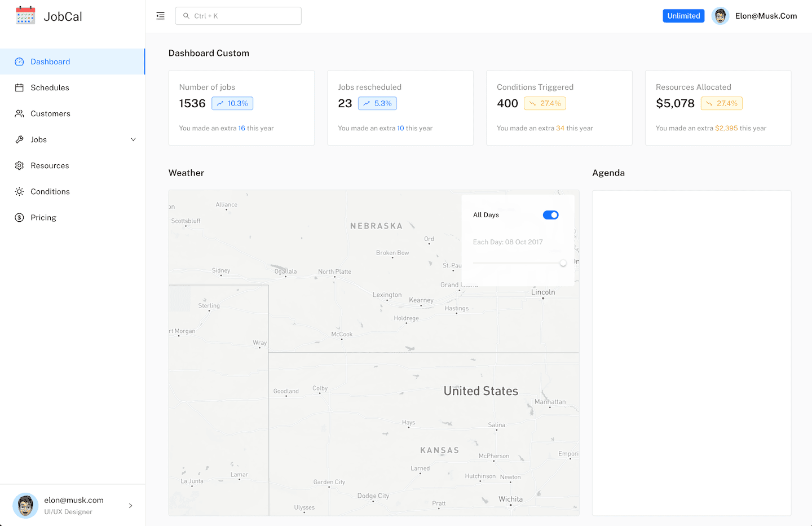The height and width of the screenshot is (526, 812).
Task: Open Schedules from the sidebar
Action: [20, 87]
